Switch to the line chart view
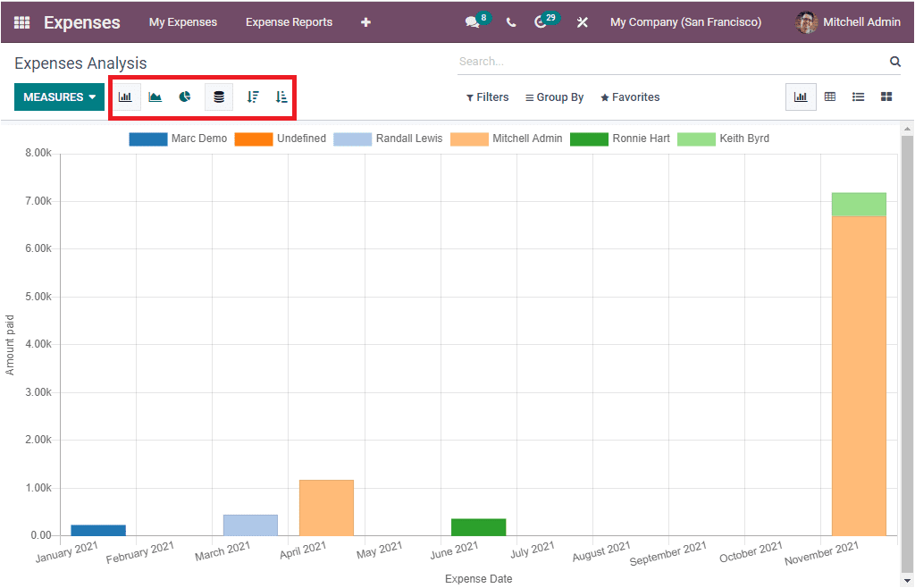The image size is (915, 588). click(155, 96)
